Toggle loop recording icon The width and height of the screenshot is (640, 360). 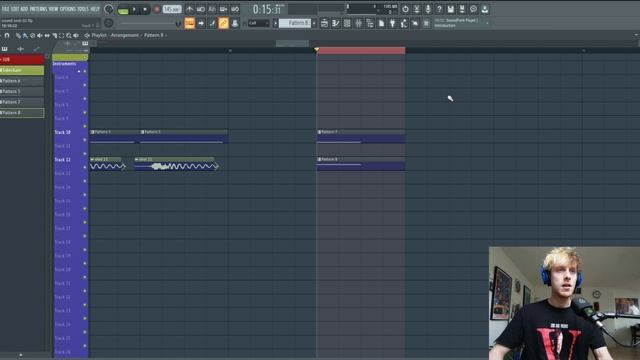[x=235, y=9]
